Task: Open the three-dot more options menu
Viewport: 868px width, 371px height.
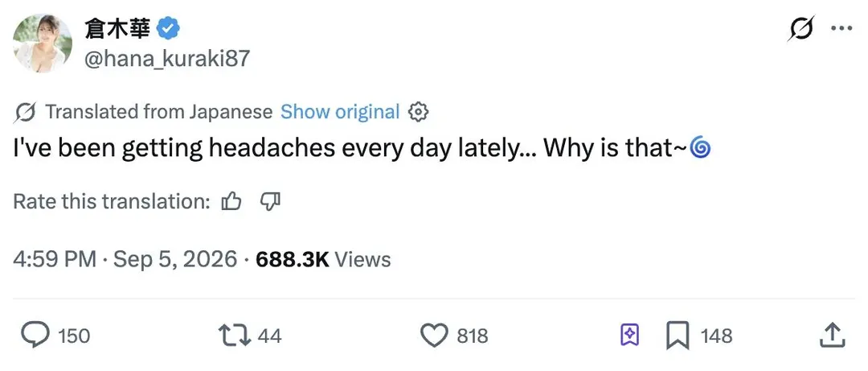Action: (x=842, y=27)
